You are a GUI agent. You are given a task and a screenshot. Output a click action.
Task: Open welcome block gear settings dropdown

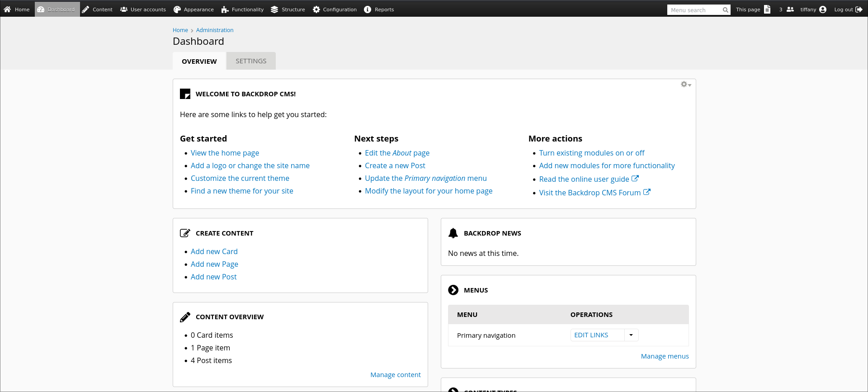[x=686, y=85]
